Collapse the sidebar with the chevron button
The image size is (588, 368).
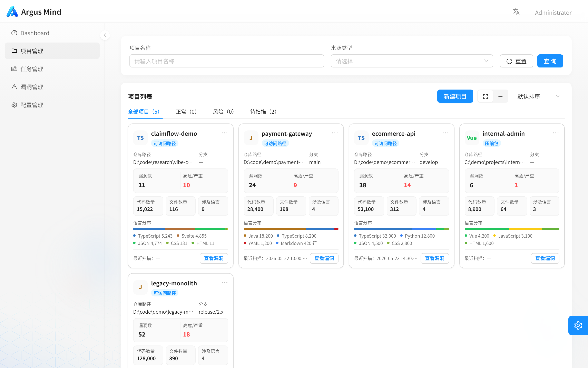pos(105,35)
